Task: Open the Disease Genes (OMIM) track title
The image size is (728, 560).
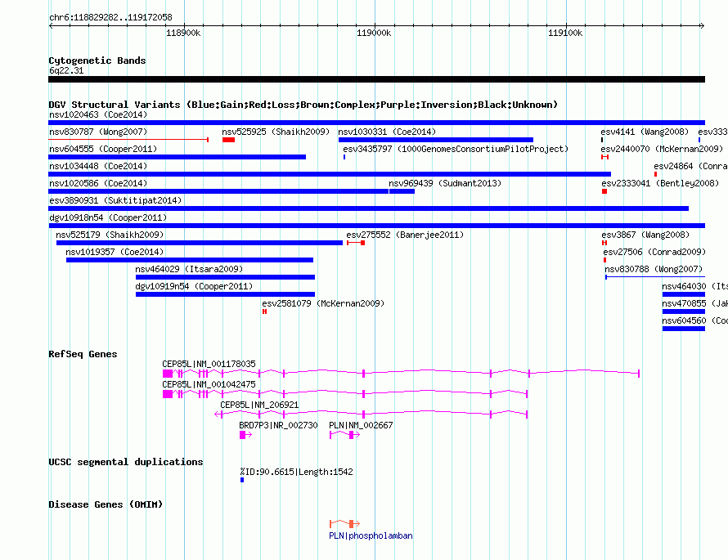Action: [x=106, y=504]
